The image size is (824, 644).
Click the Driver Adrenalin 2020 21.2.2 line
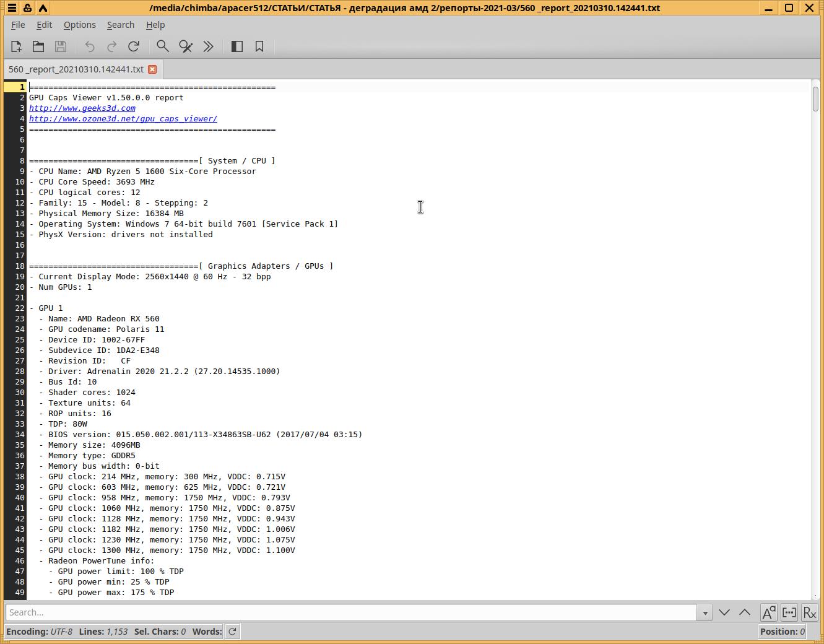coord(160,372)
